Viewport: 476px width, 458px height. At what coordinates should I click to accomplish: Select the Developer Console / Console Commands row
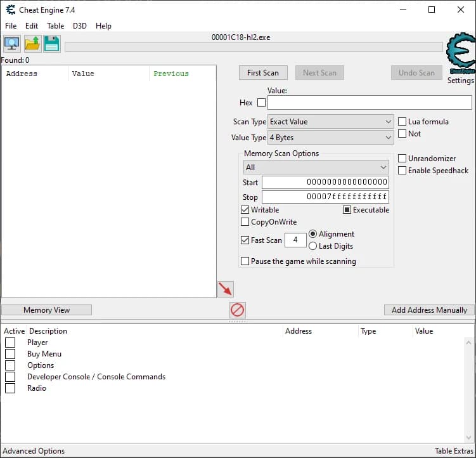point(96,377)
